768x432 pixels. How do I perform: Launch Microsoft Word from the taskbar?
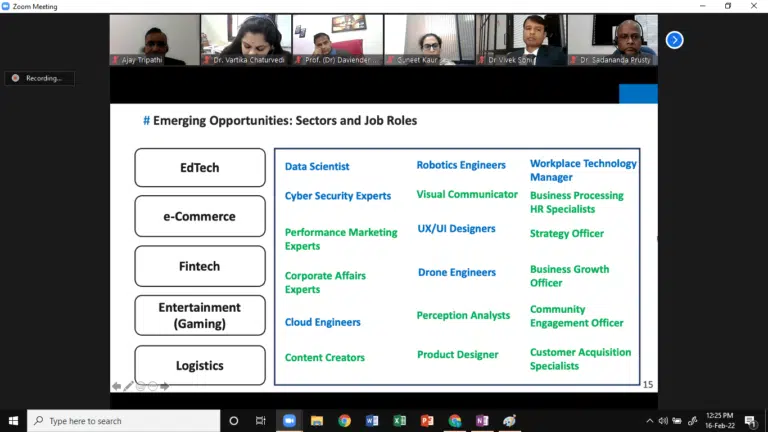click(372, 421)
